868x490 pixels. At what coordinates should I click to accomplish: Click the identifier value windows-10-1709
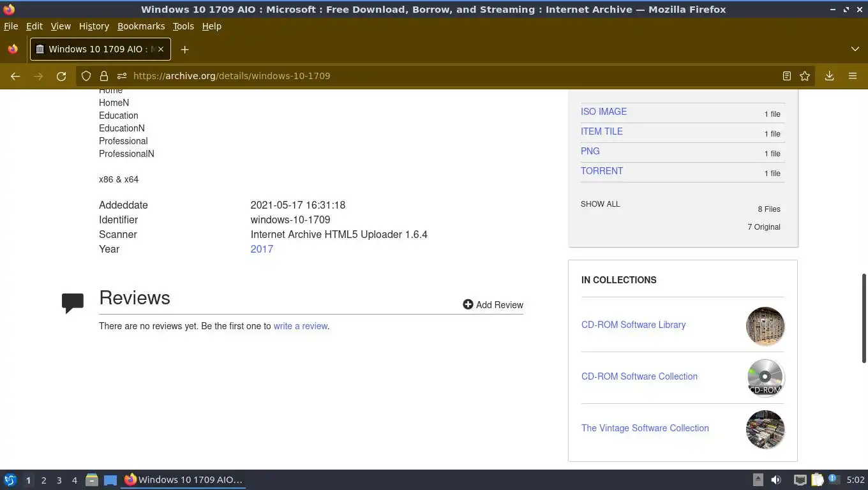pos(290,219)
